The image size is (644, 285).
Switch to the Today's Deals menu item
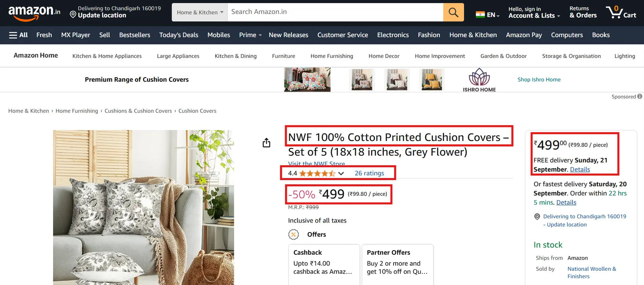[179, 34]
